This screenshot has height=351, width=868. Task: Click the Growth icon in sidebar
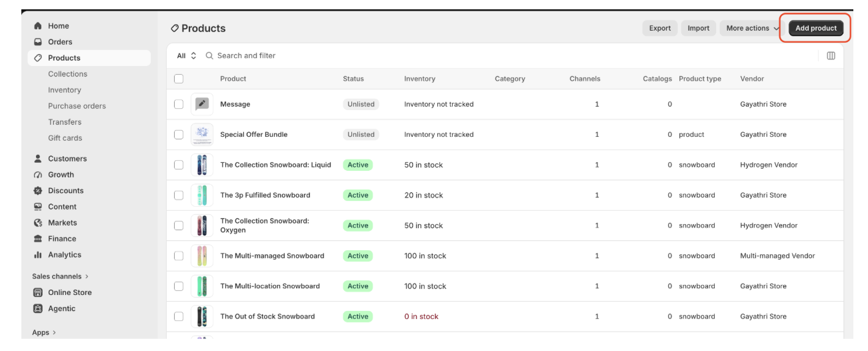click(38, 175)
